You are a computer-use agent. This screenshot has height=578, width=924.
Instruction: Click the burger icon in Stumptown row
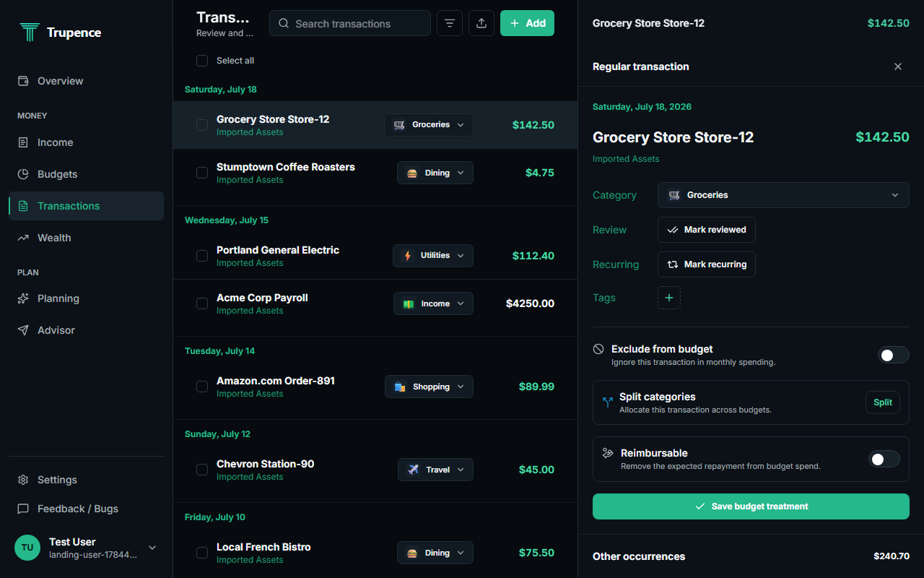(x=412, y=173)
